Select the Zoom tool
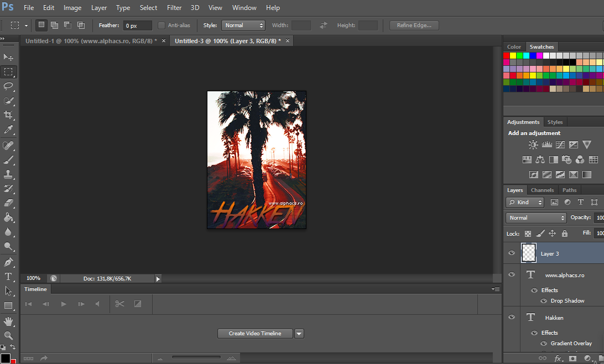Image resolution: width=604 pixels, height=364 pixels. click(8, 335)
